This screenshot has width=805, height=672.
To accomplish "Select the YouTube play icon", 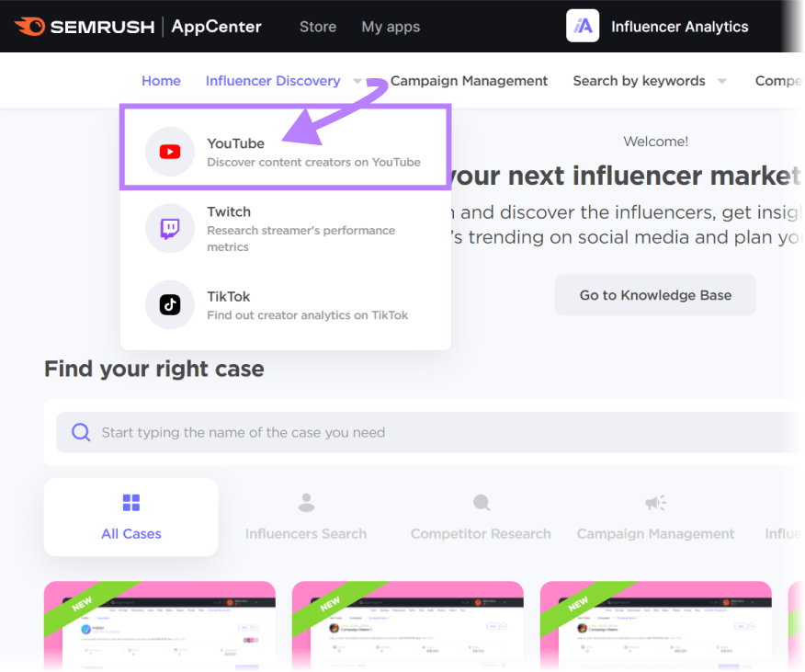I will [169, 151].
